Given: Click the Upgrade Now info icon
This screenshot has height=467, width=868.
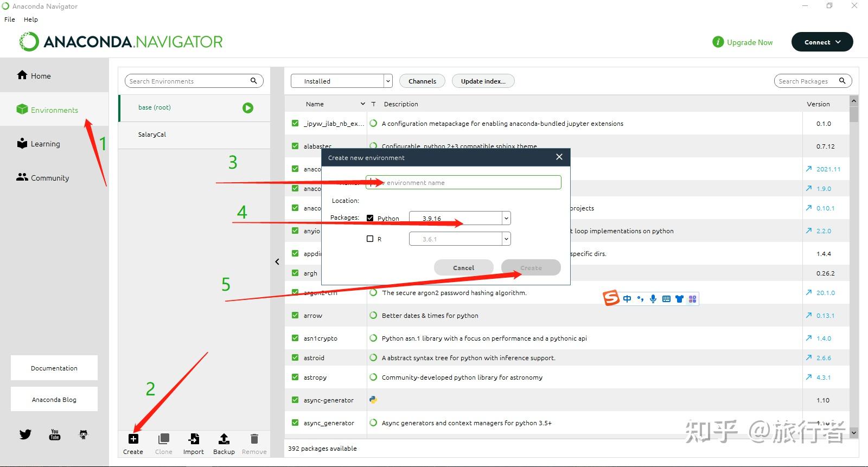Looking at the screenshot, I should tap(718, 42).
